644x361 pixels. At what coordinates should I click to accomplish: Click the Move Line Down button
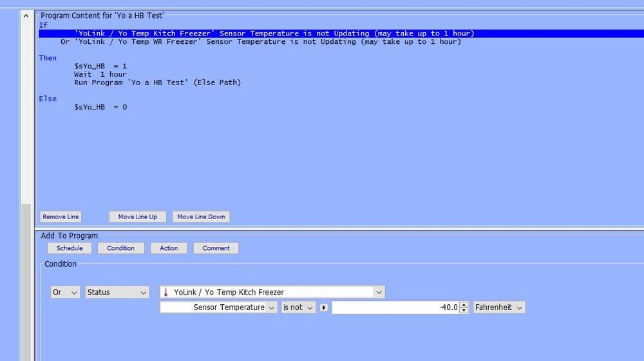pyautogui.click(x=201, y=217)
